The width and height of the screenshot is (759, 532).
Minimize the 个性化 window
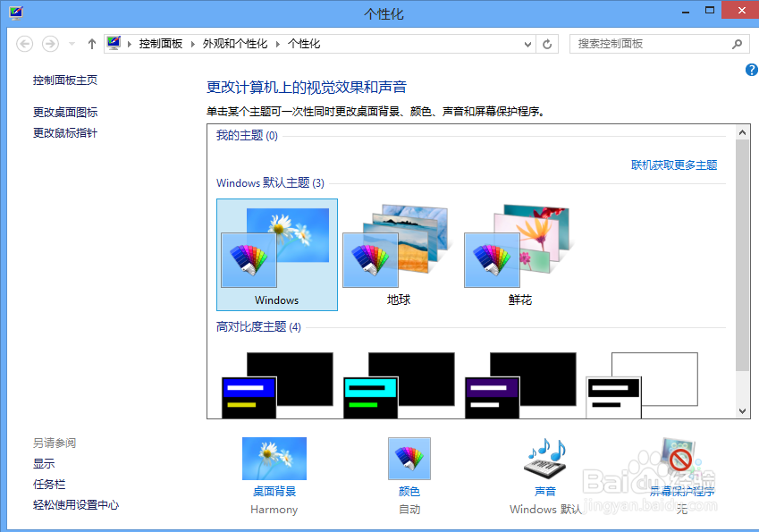pyautogui.click(x=686, y=11)
